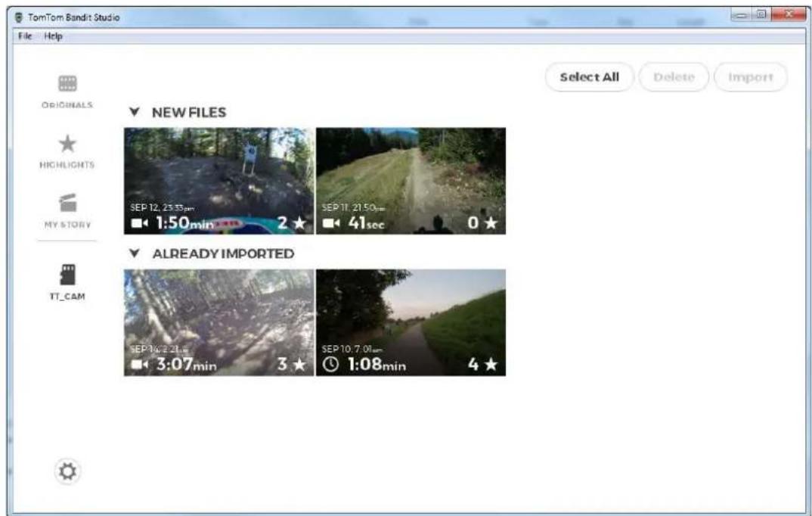This screenshot has height=516, width=812.
Task: Click the 1:08min duration text
Action: 377,364
